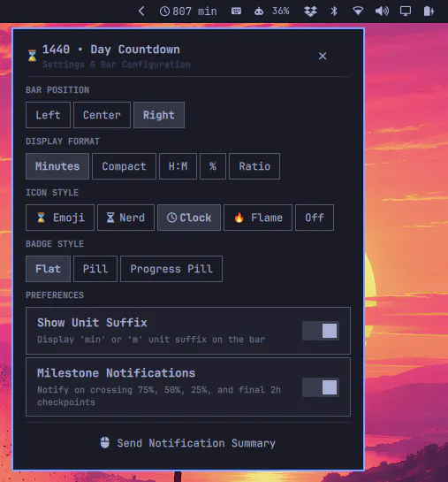Set bar position to Center
The width and height of the screenshot is (448, 482).
tap(102, 115)
